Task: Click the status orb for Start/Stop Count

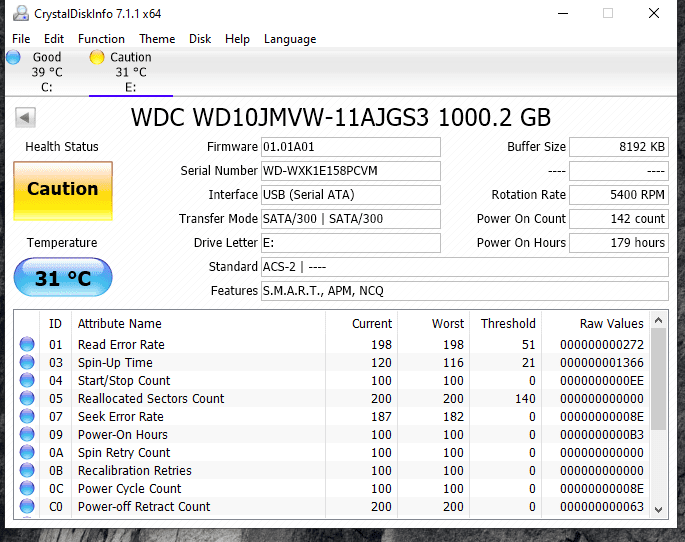Action: [x=27, y=380]
